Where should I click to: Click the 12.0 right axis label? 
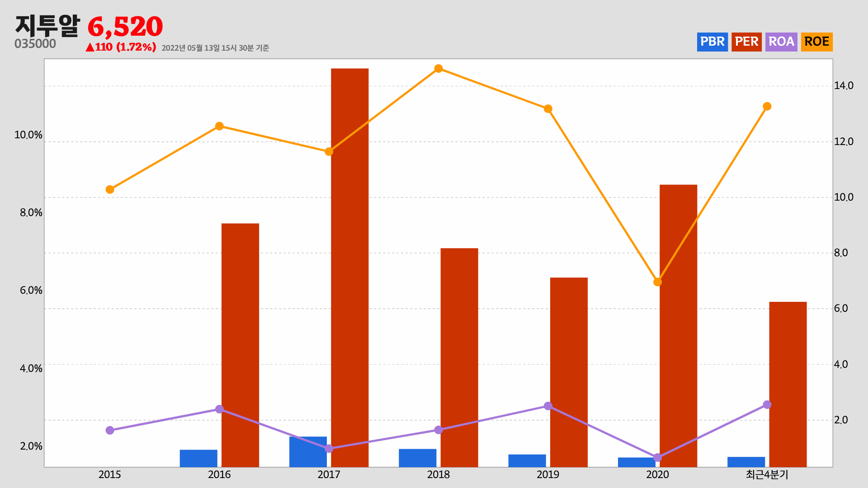844,142
